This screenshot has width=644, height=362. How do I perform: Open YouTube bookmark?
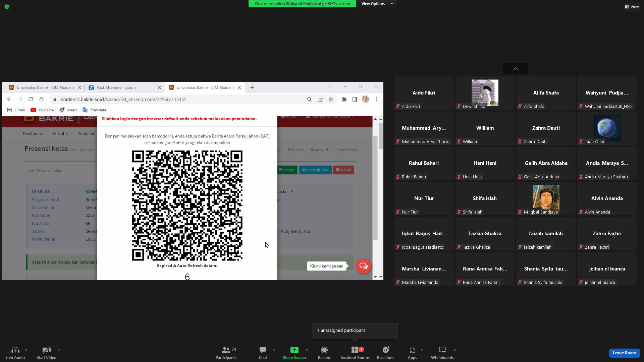tap(42, 110)
